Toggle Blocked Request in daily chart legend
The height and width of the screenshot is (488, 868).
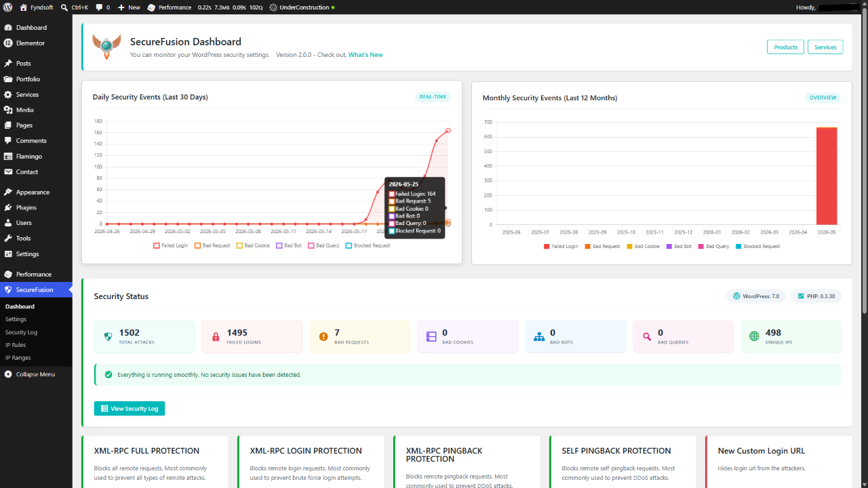point(368,245)
